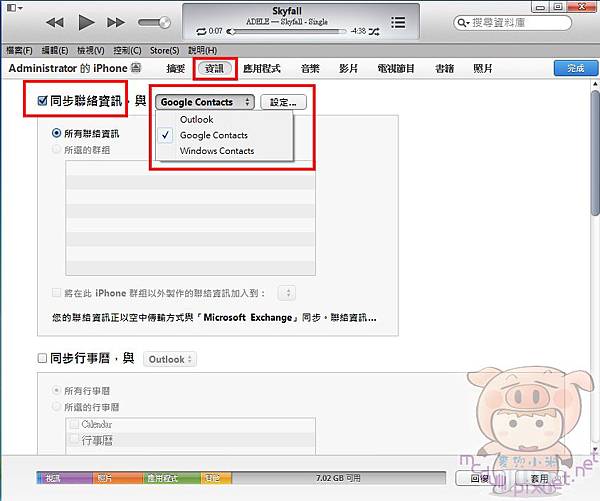Click the green 應用程式 storage segment
600x501 pixels.
[172, 478]
